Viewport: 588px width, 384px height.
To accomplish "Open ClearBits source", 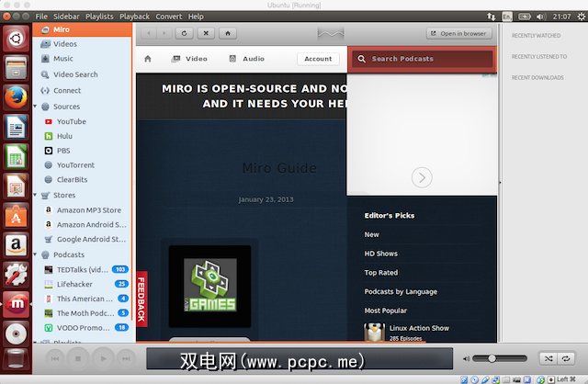I will tap(72, 180).
